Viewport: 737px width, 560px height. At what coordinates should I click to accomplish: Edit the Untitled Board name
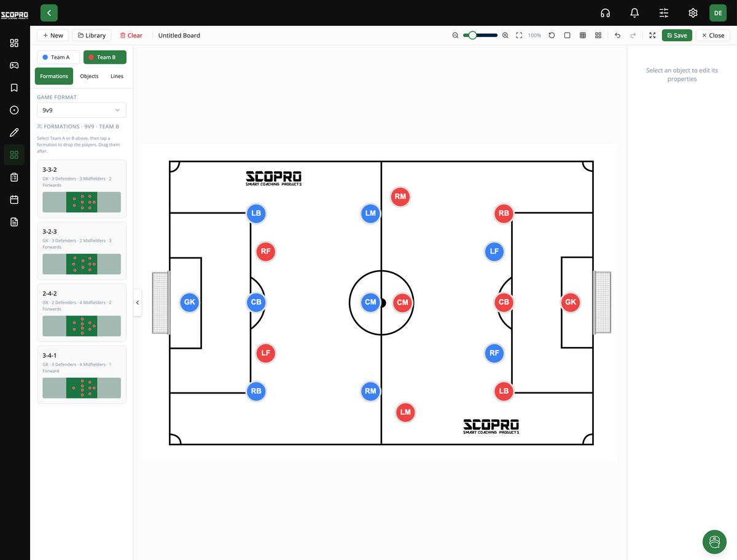(179, 36)
